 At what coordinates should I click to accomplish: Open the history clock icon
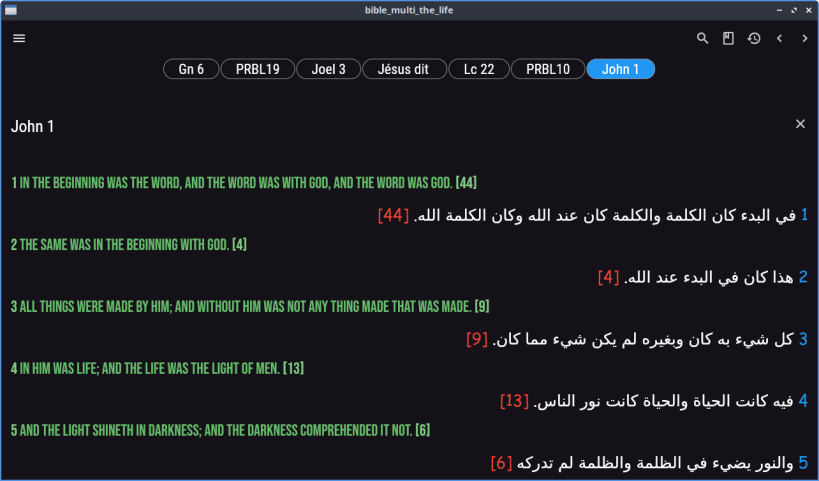point(754,38)
